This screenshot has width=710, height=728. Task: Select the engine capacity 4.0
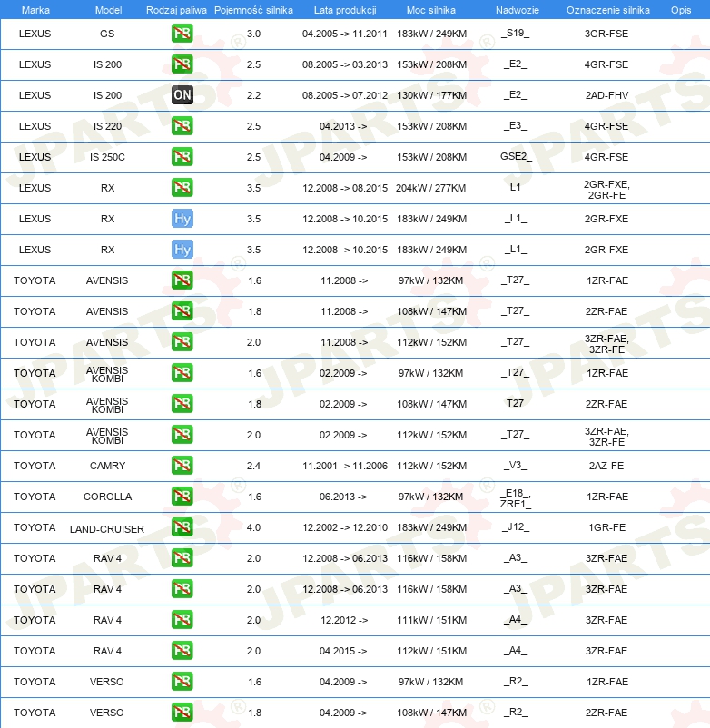click(x=253, y=527)
